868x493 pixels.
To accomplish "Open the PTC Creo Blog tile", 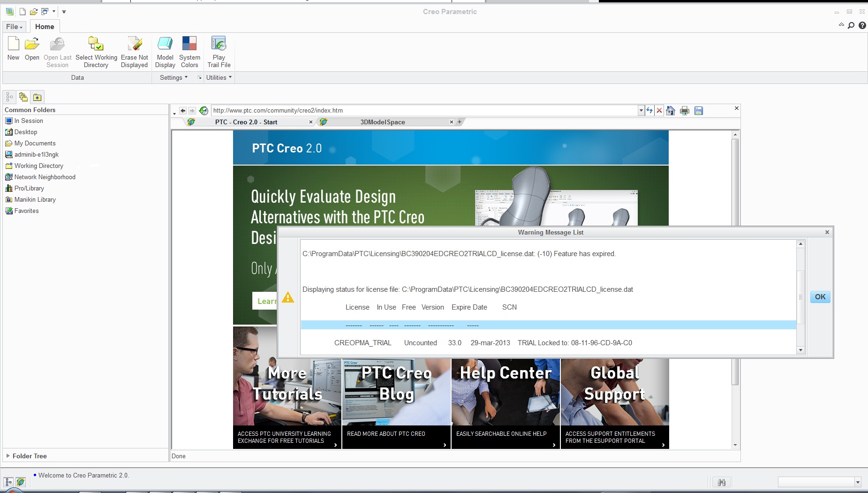I will tap(396, 403).
